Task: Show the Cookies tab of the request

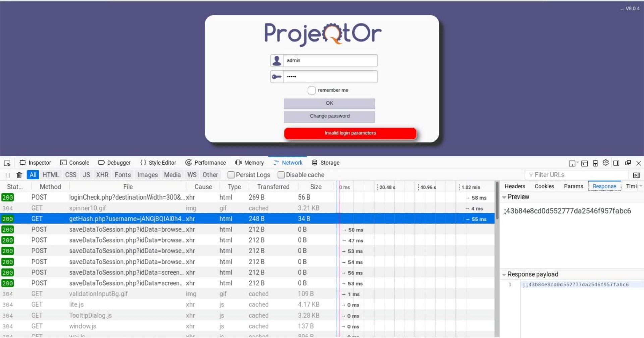Action: coord(544,186)
